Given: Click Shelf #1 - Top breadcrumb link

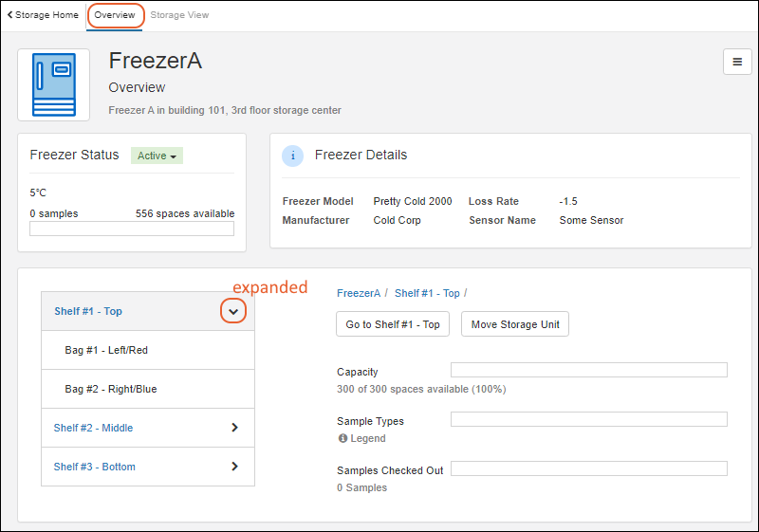Looking at the screenshot, I should (x=427, y=293).
